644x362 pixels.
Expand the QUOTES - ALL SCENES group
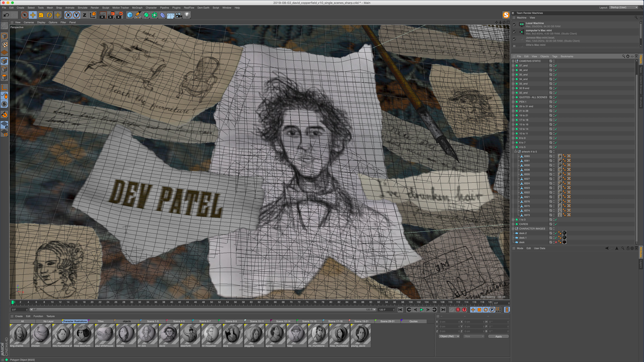(513, 97)
